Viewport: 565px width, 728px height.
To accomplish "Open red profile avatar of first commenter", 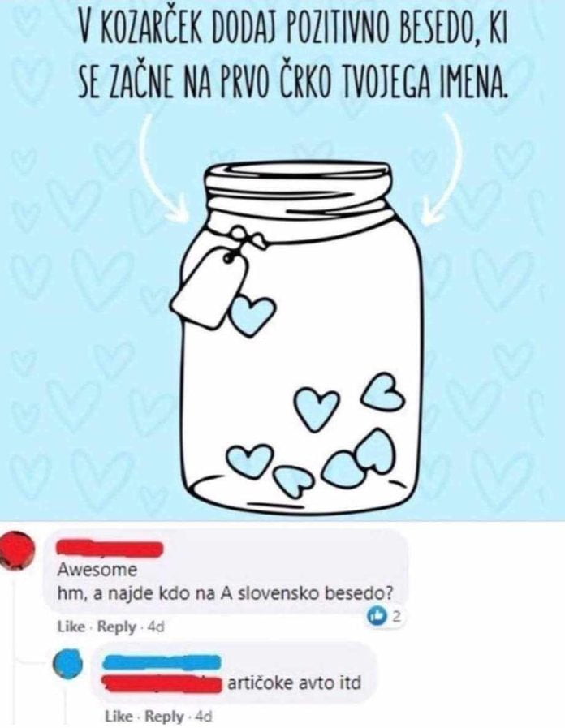I will 18,550.
